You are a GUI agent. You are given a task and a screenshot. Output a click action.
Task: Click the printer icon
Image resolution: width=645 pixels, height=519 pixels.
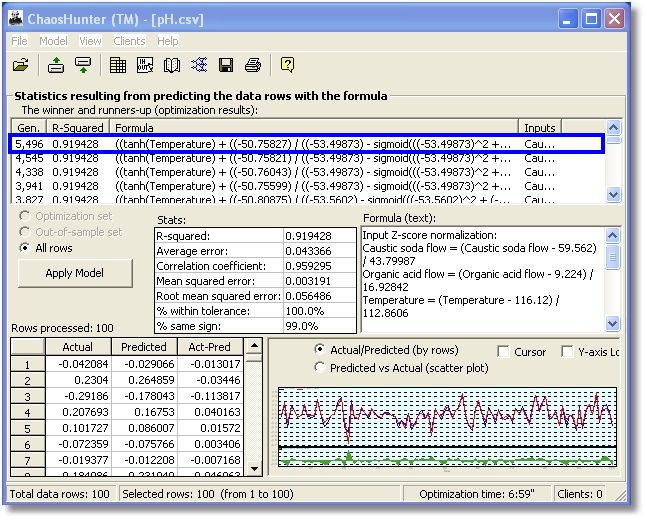click(253, 65)
